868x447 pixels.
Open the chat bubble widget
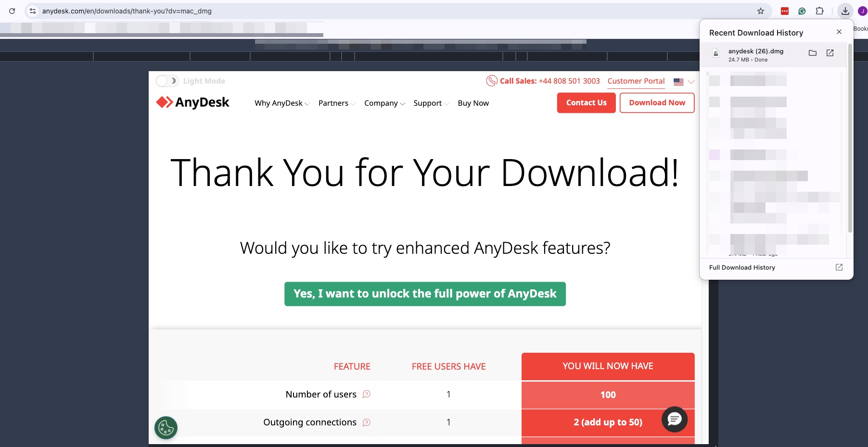[x=674, y=419]
